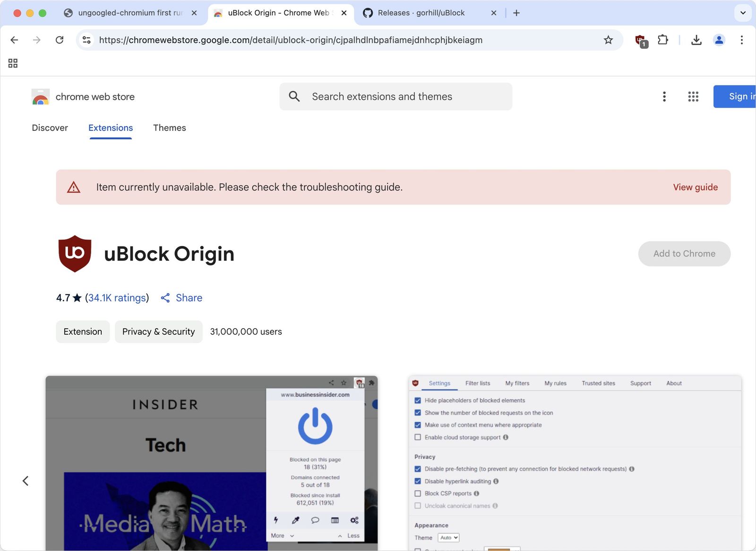The image size is (756, 551).
Task: Switch to the Themes tab
Action: click(169, 127)
